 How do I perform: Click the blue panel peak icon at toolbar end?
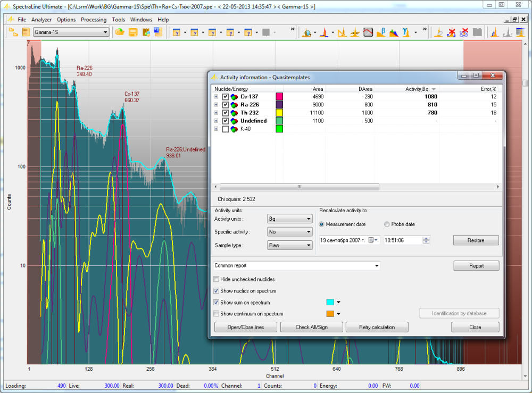point(520,32)
